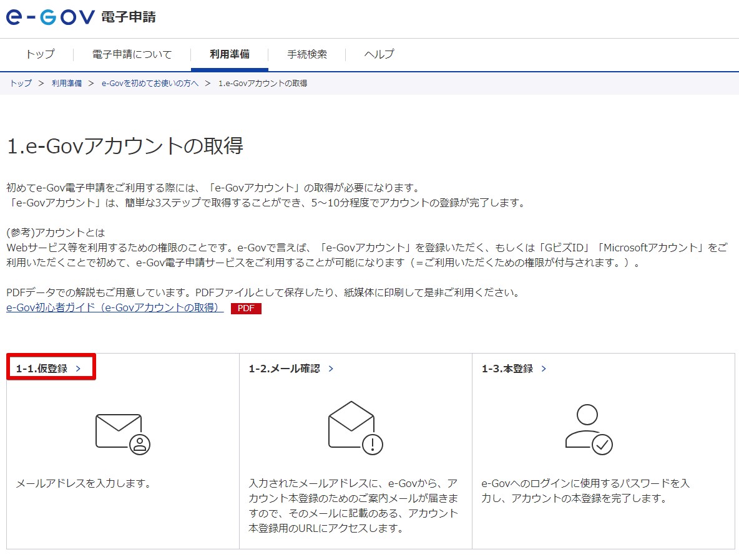Image resolution: width=739 pixels, height=560 pixels.
Task: Click the red PDF badge
Action: click(x=246, y=309)
